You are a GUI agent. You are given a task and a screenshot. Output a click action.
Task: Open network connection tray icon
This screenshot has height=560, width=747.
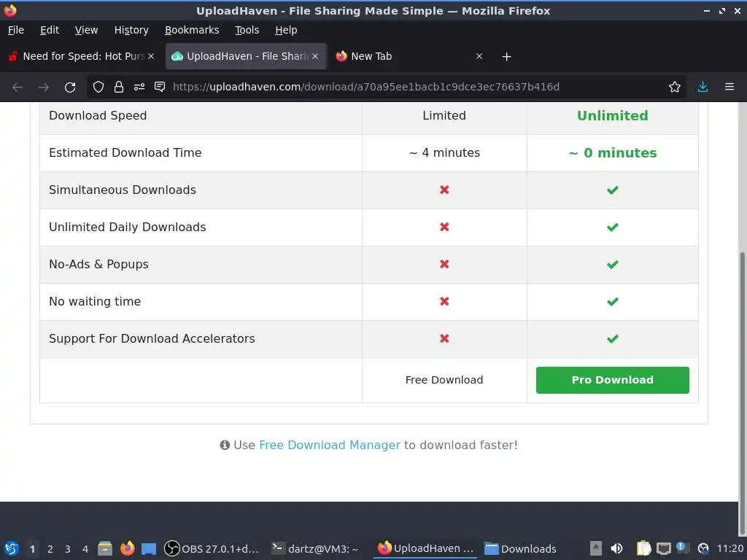[663, 548]
